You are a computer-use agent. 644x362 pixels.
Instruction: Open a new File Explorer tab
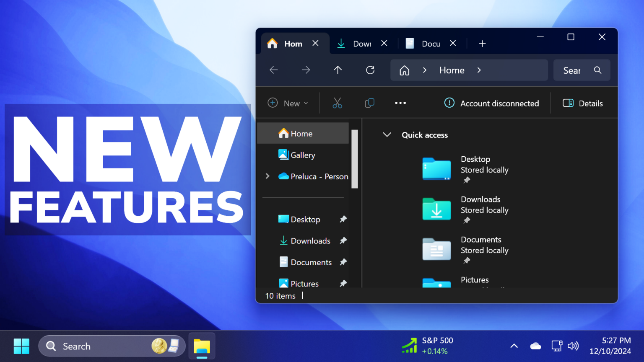coord(482,43)
